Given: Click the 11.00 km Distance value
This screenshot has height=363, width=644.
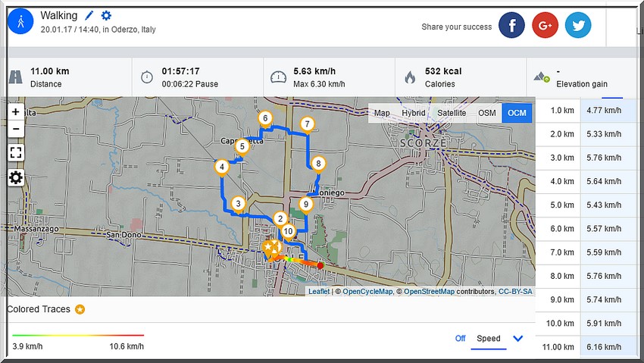Looking at the screenshot, I should click(50, 71).
